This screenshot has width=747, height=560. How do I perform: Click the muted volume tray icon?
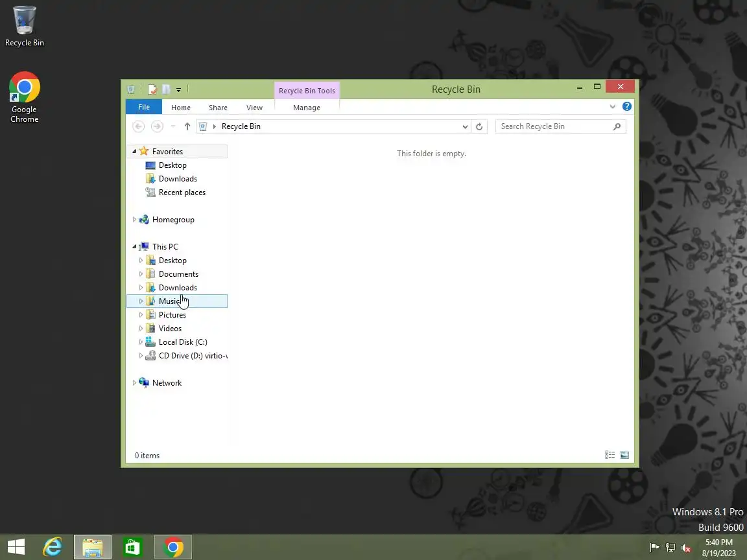coord(686,548)
